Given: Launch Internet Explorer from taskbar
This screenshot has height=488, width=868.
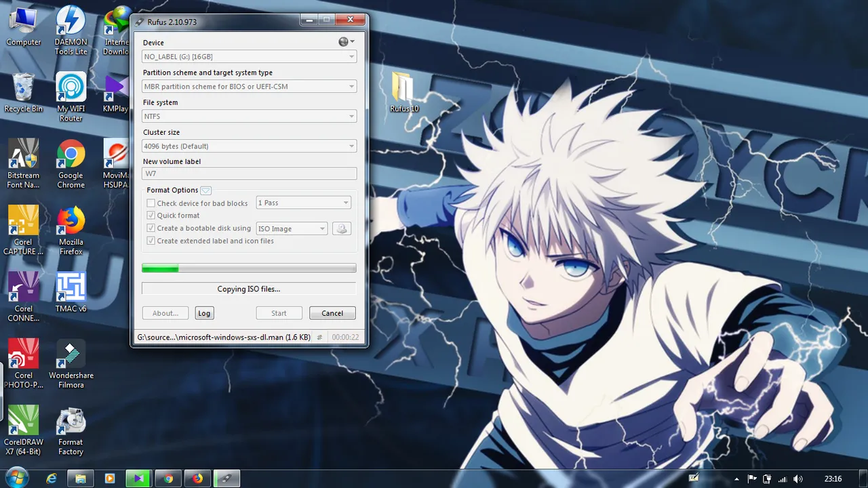Looking at the screenshot, I should [x=52, y=479].
